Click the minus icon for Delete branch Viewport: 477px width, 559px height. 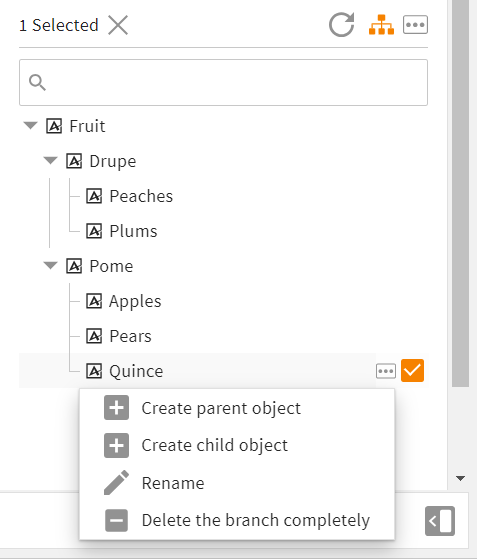tap(116, 520)
